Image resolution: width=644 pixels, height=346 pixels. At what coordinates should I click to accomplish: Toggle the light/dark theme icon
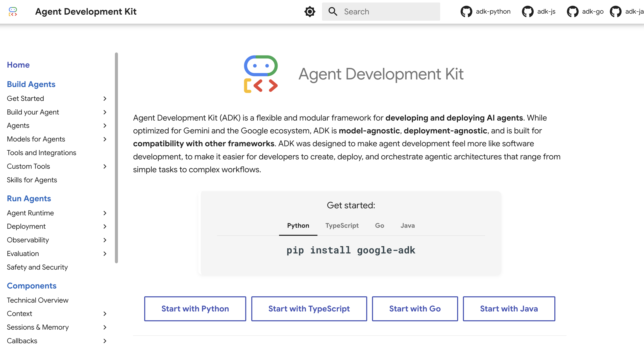coord(310,12)
